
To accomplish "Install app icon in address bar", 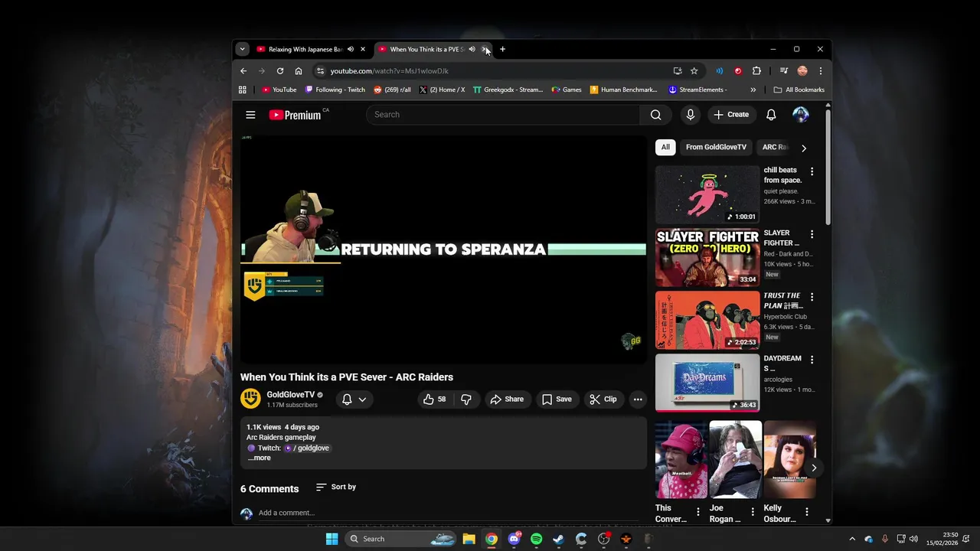I will click(678, 71).
